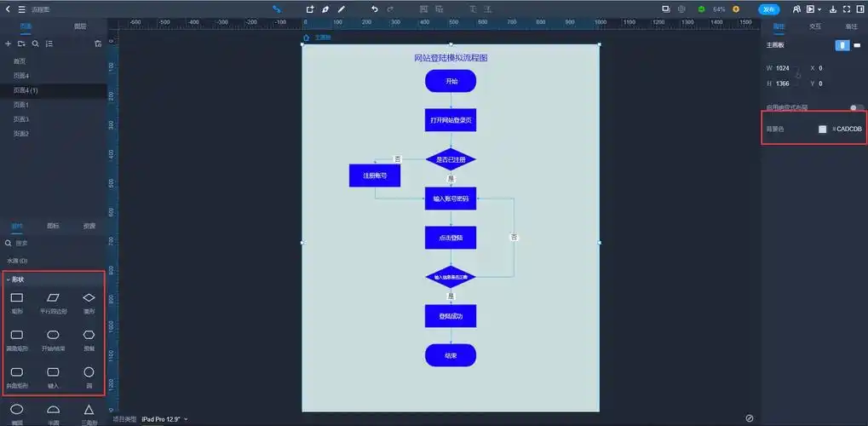Viewport: 868px width, 426px height.
Task: Start the play preview button
Action: click(810, 9)
